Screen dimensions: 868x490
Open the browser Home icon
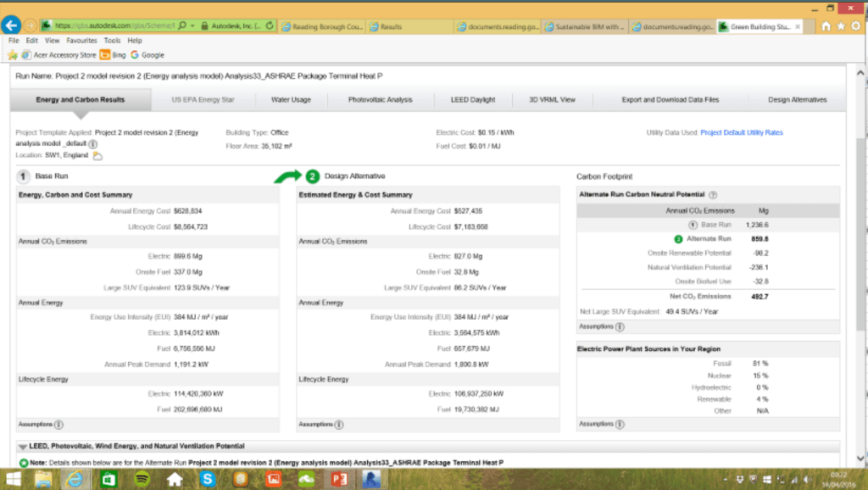pos(826,26)
